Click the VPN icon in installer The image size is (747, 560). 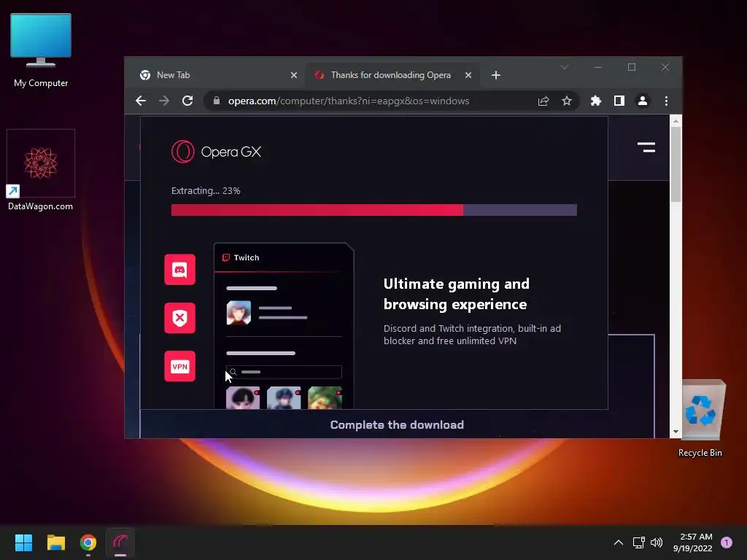pyautogui.click(x=179, y=366)
